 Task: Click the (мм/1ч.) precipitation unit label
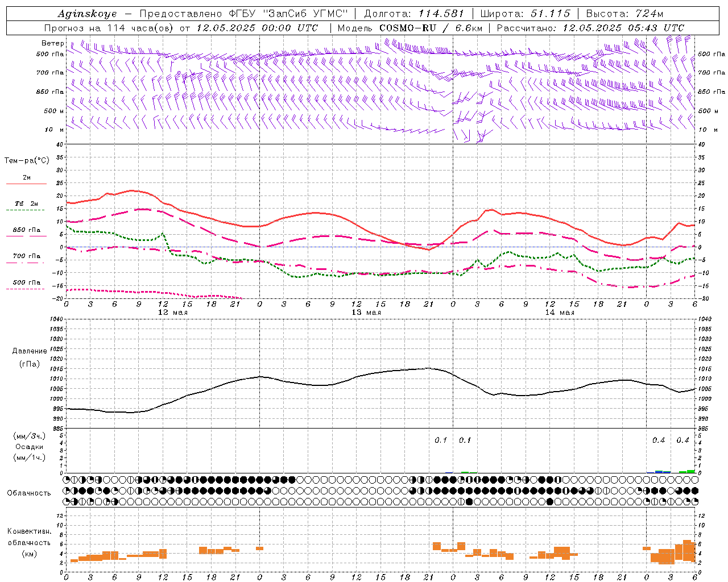click(30, 458)
